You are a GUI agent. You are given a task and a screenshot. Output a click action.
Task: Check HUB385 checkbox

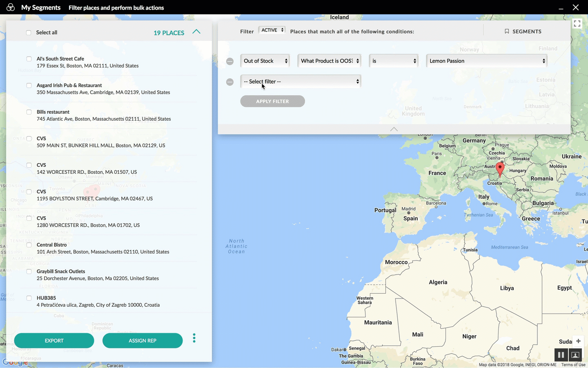click(x=29, y=298)
